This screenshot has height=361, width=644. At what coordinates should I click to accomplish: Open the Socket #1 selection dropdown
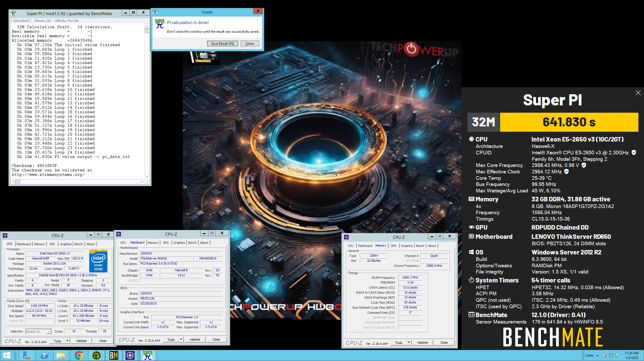[38, 331]
